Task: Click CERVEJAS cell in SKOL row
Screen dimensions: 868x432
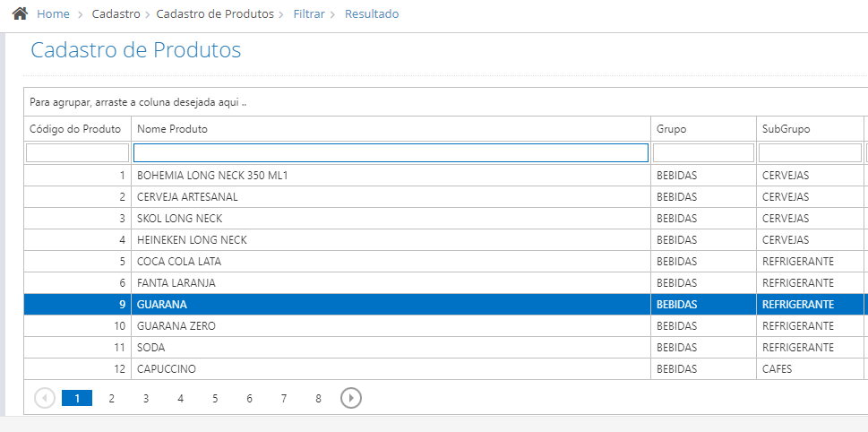Action: [810, 218]
